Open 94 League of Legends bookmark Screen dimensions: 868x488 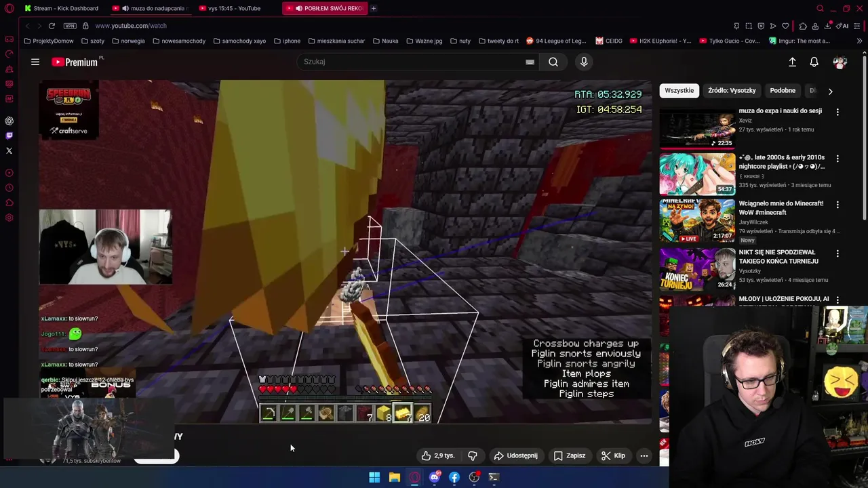(x=556, y=41)
